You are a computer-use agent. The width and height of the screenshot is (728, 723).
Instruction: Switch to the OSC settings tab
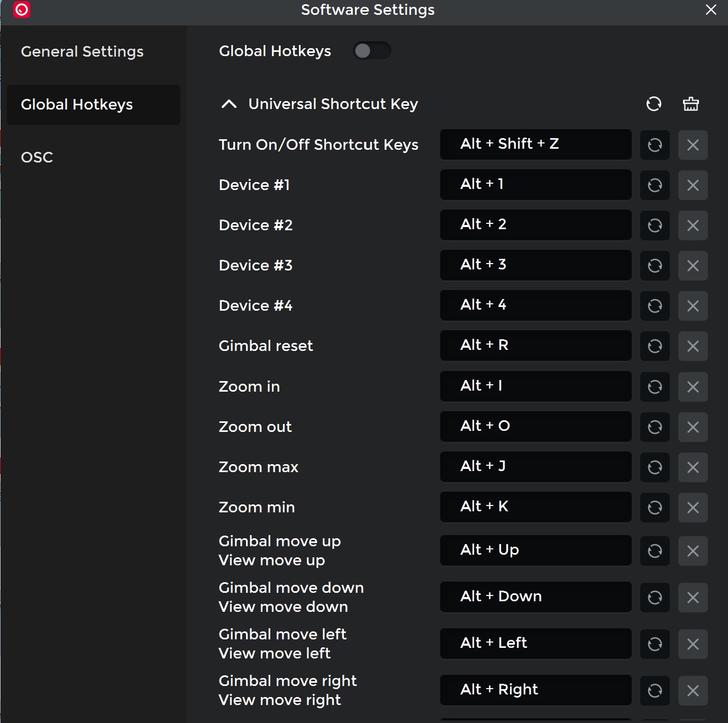[37, 158]
